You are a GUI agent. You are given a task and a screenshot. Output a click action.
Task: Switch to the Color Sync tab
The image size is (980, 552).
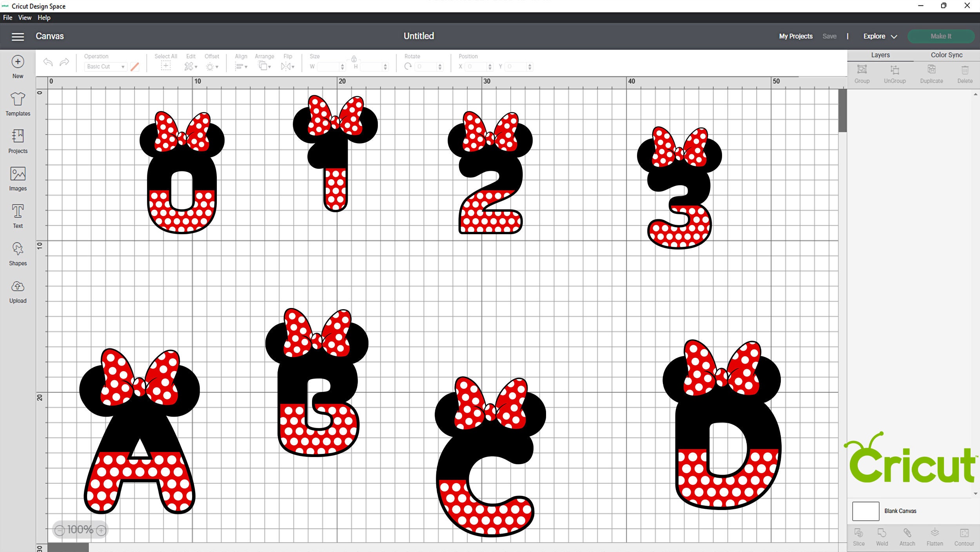(947, 55)
